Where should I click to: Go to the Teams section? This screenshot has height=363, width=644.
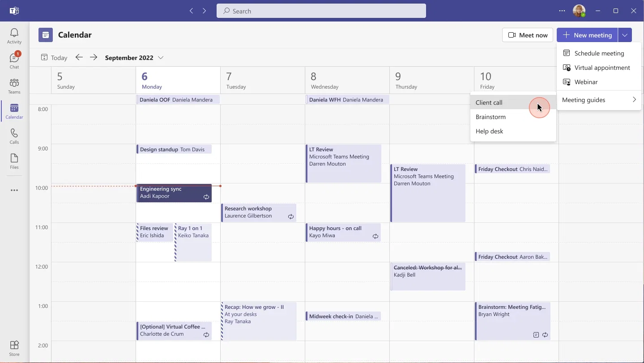[x=14, y=86]
